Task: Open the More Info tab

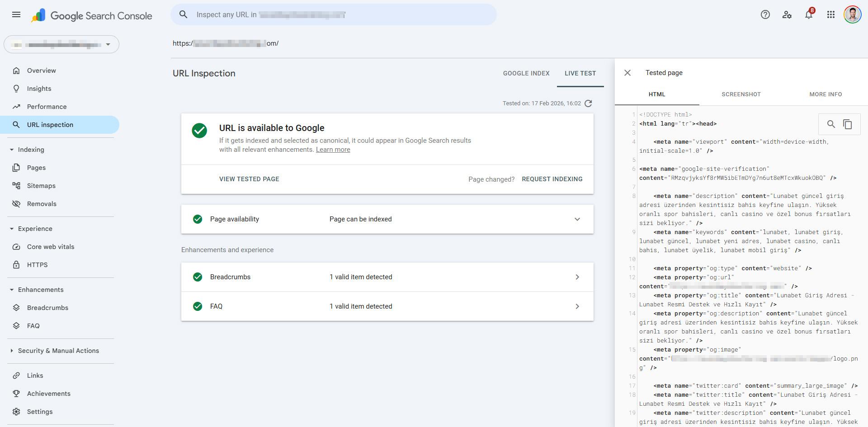Action: pyautogui.click(x=825, y=94)
